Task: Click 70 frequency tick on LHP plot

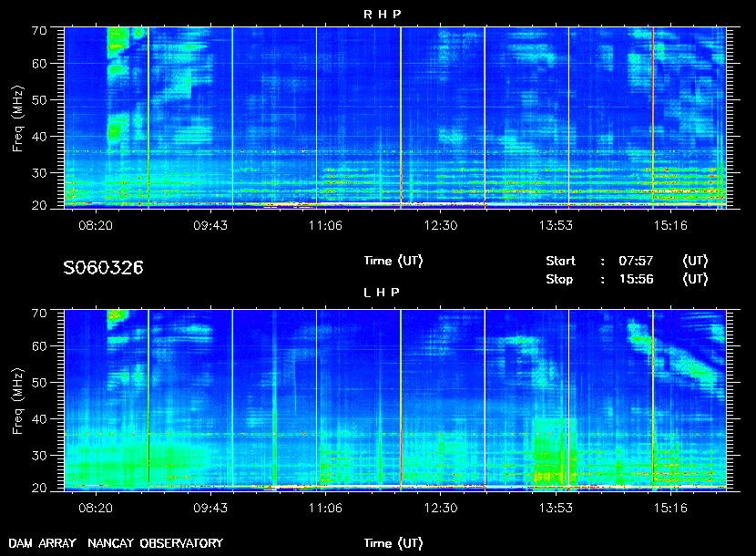Action: pyautogui.click(x=39, y=314)
